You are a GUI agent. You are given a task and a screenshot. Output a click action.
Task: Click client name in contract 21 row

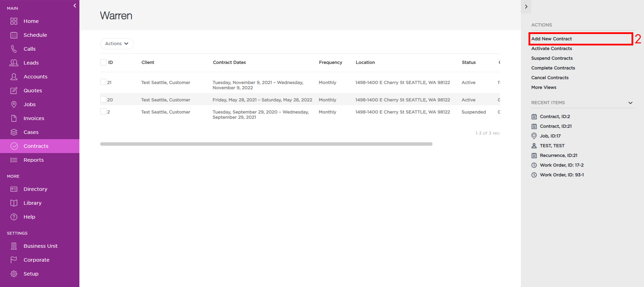tap(165, 83)
